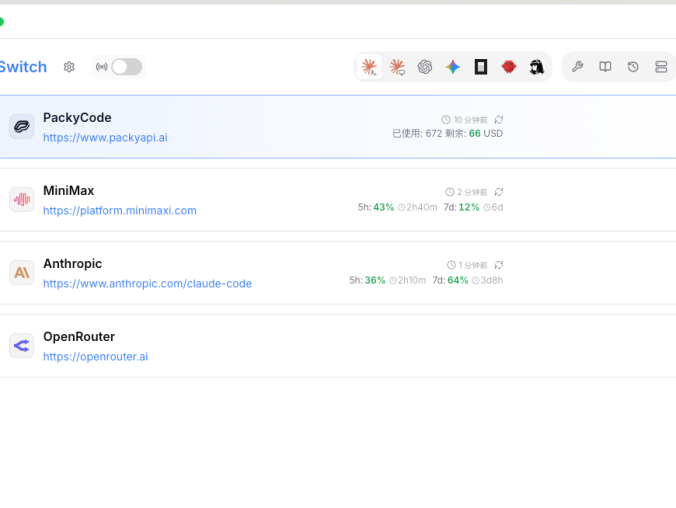
Task: Open the https://openrouter.ai link
Action: pyautogui.click(x=95, y=357)
